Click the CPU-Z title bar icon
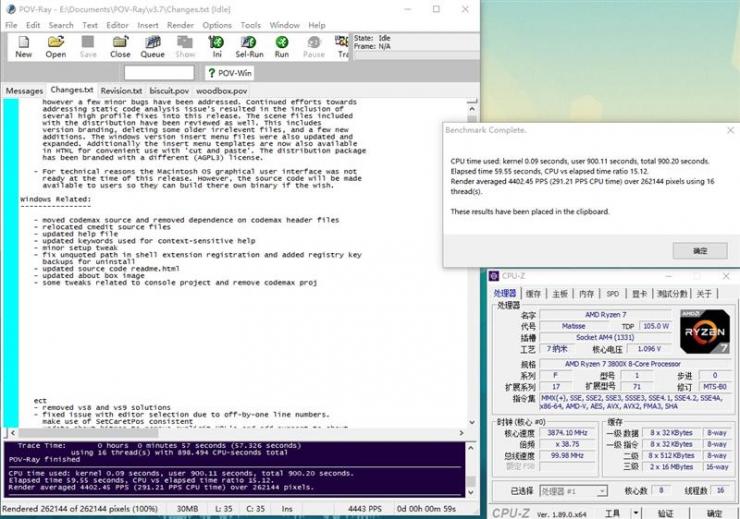 [x=494, y=276]
